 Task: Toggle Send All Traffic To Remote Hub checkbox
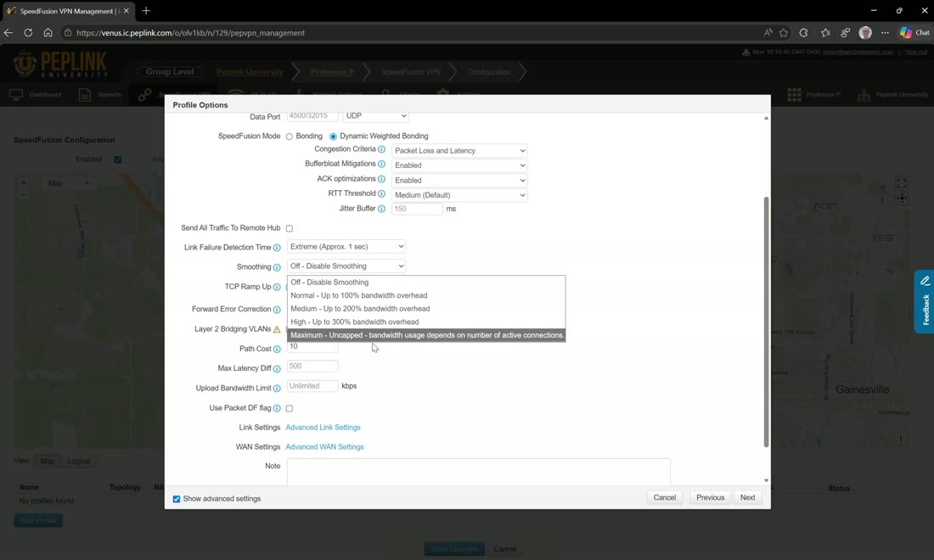click(290, 228)
